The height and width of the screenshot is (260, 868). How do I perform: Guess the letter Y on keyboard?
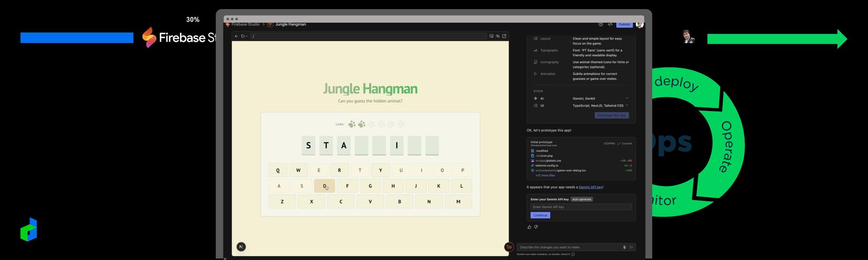381,170
